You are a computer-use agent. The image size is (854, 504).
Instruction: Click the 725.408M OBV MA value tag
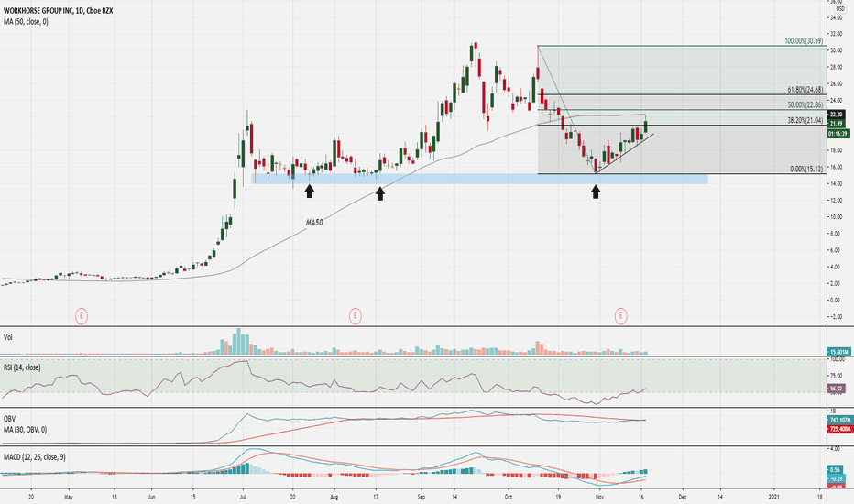[839, 430]
